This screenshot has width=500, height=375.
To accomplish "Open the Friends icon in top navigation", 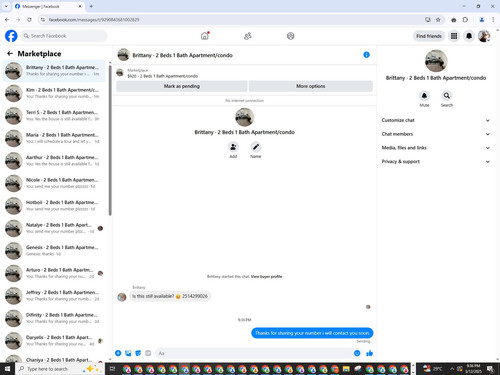I will coord(248,36).
